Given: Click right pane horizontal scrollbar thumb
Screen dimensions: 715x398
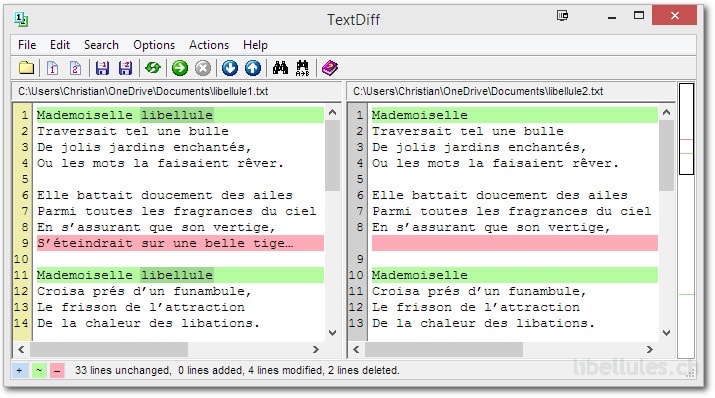Looking at the screenshot, I should coord(444,349).
